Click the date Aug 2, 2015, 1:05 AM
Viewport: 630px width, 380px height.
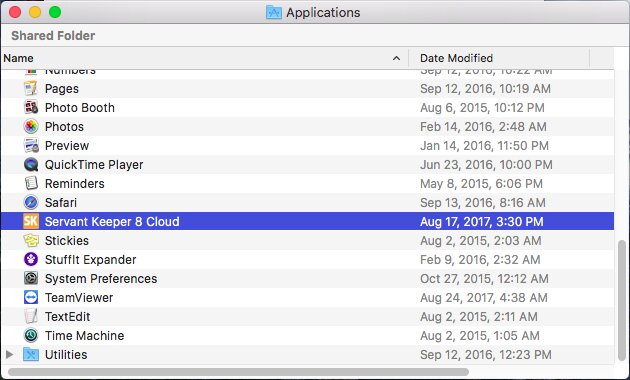(x=480, y=335)
